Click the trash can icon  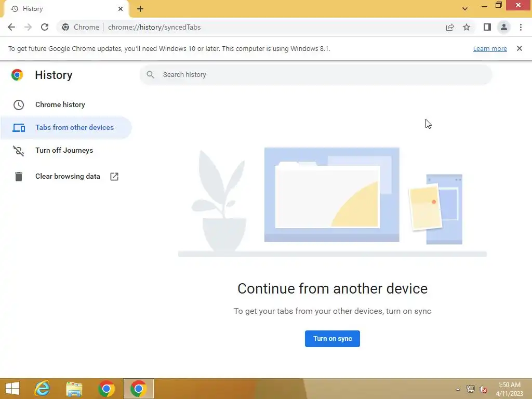[19, 177]
